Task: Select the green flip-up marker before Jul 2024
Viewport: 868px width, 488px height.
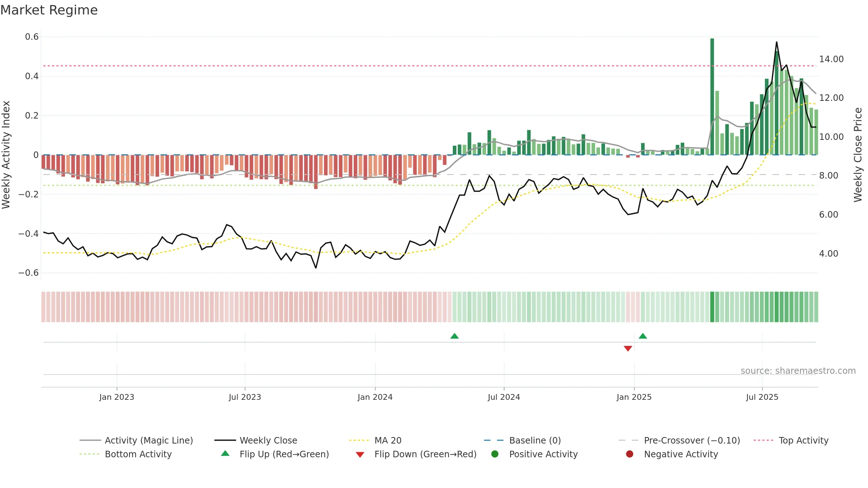Action: tap(455, 336)
